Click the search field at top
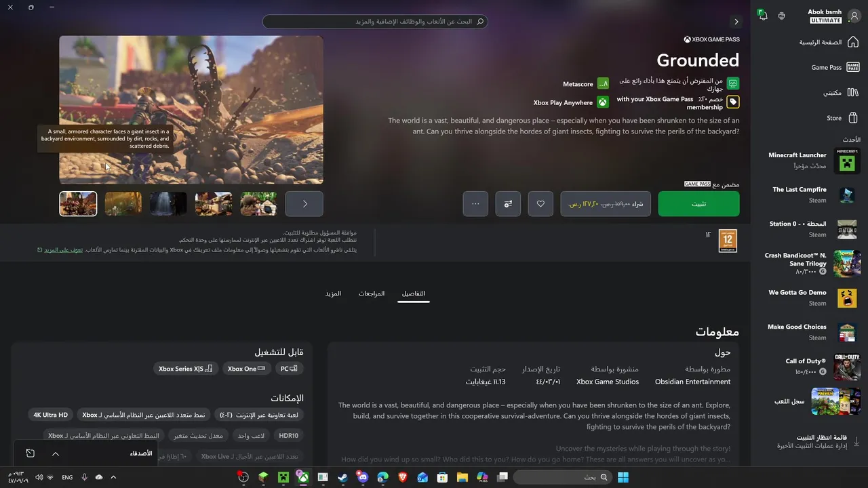Screen dimensions: 868x488 pyautogui.click(x=375, y=22)
